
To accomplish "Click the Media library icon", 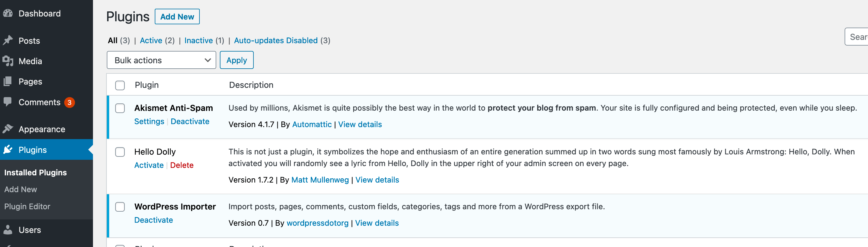I will point(8,61).
